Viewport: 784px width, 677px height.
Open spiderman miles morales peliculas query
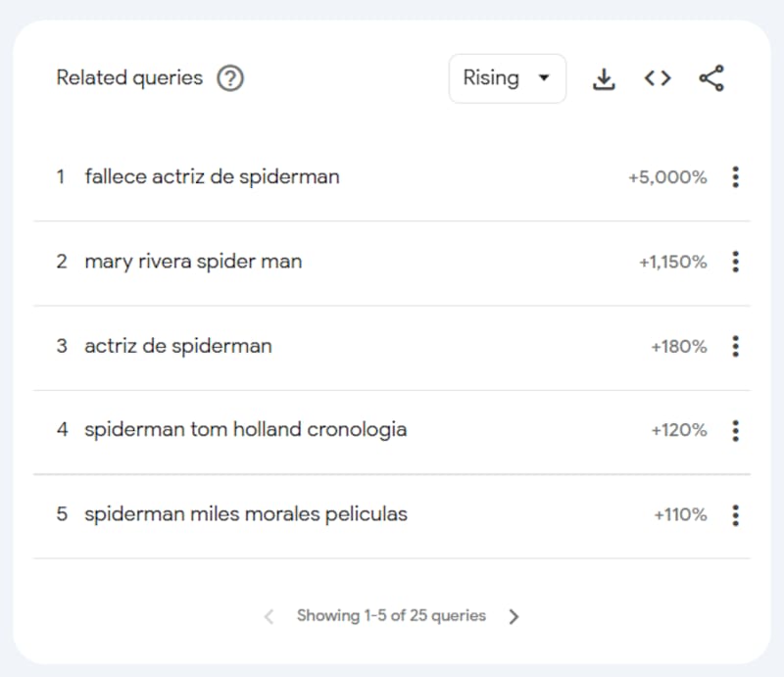click(x=246, y=514)
